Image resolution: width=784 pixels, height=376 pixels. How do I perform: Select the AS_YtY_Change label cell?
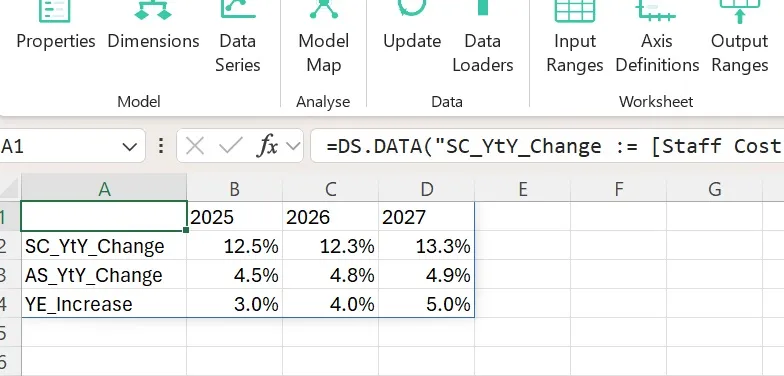104,274
